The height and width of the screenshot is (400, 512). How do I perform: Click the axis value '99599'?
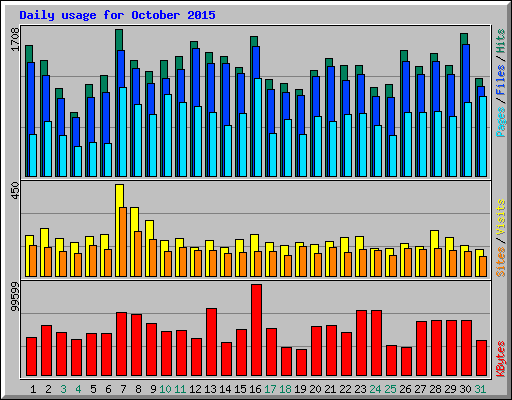15,297
